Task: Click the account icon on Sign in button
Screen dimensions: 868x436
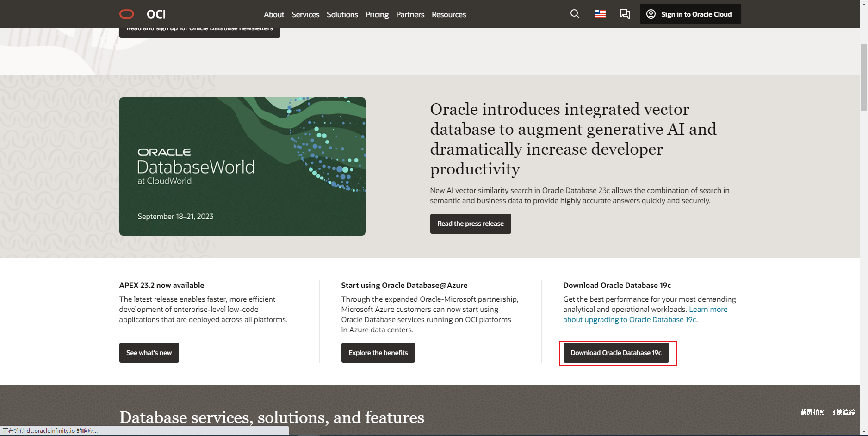Action: pos(651,14)
